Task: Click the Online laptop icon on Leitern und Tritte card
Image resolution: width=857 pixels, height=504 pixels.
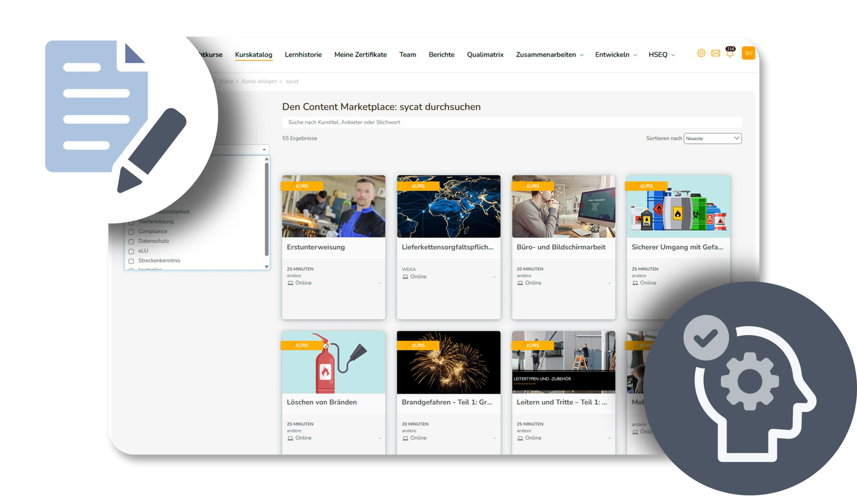Action: [520, 438]
